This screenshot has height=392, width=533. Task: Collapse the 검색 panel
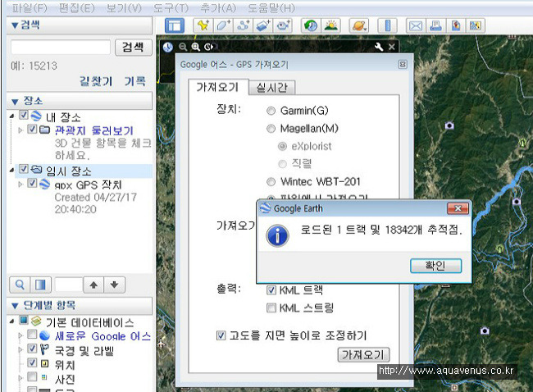point(15,25)
